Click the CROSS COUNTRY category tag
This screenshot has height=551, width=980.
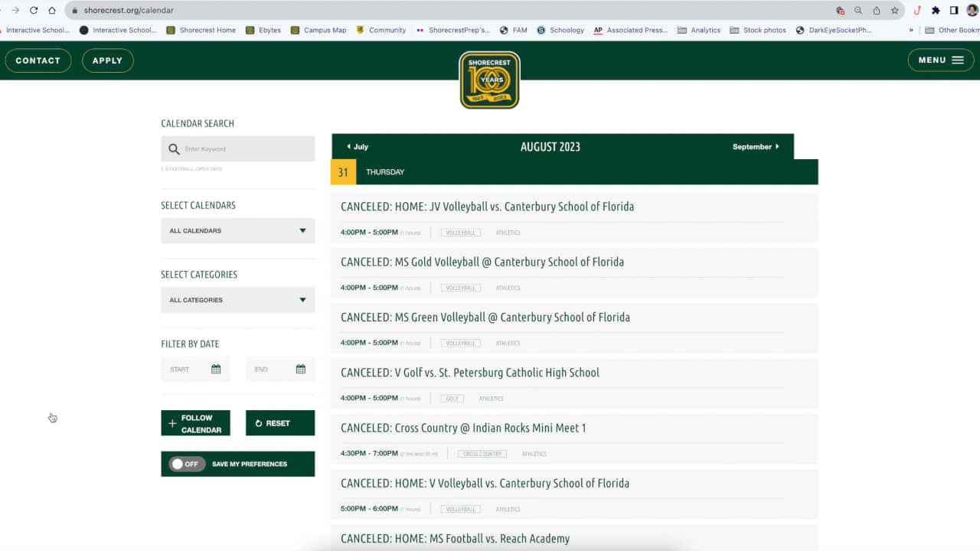pos(482,454)
